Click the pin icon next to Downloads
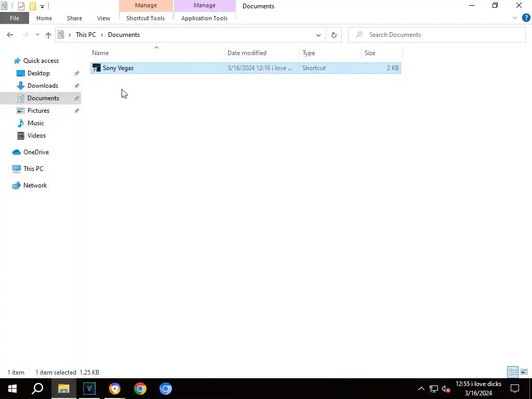The height and width of the screenshot is (399, 532). point(77,86)
